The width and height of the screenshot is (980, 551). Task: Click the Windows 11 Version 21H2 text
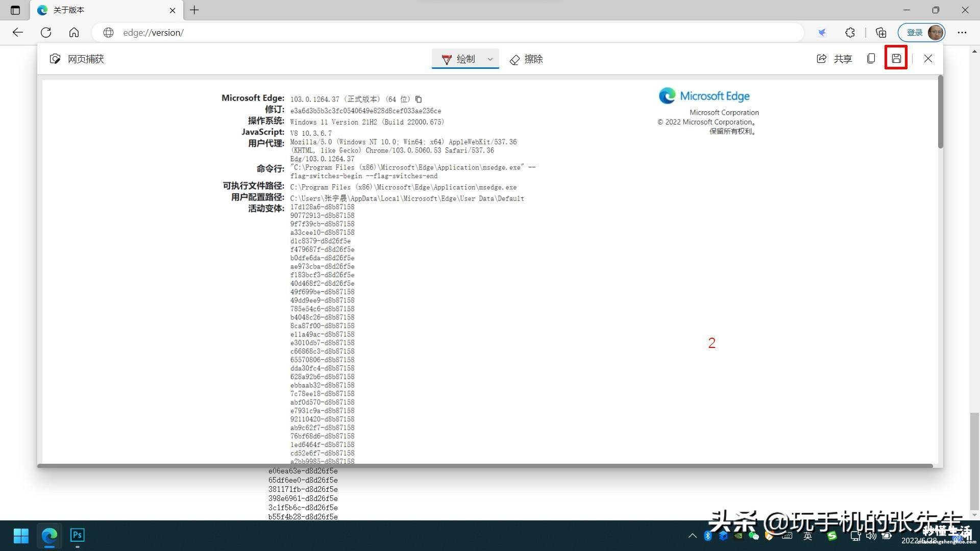[367, 122]
